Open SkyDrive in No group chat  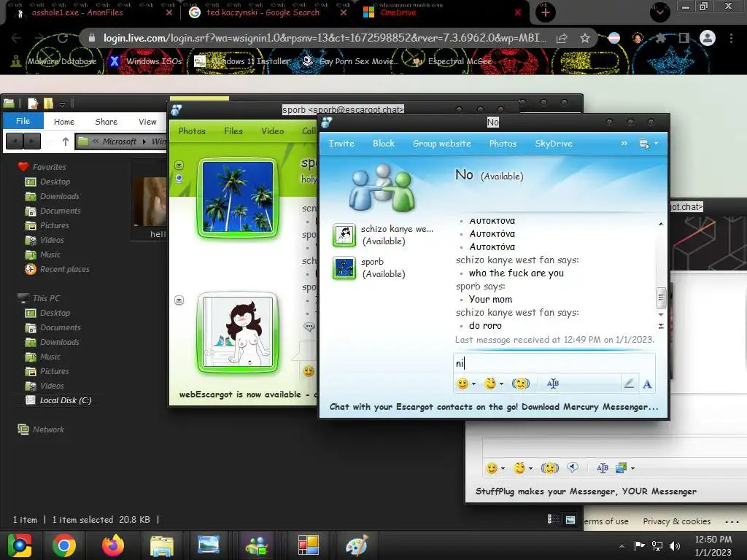(554, 144)
